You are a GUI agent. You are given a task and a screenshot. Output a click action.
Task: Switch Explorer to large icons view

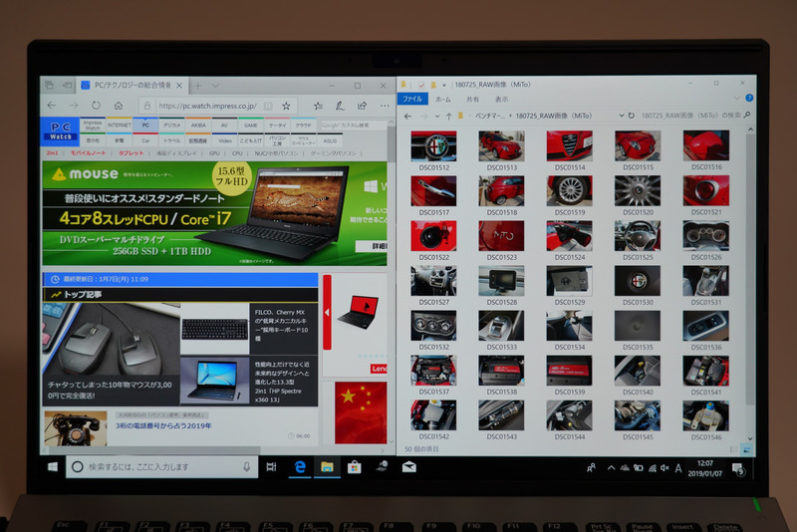746,449
